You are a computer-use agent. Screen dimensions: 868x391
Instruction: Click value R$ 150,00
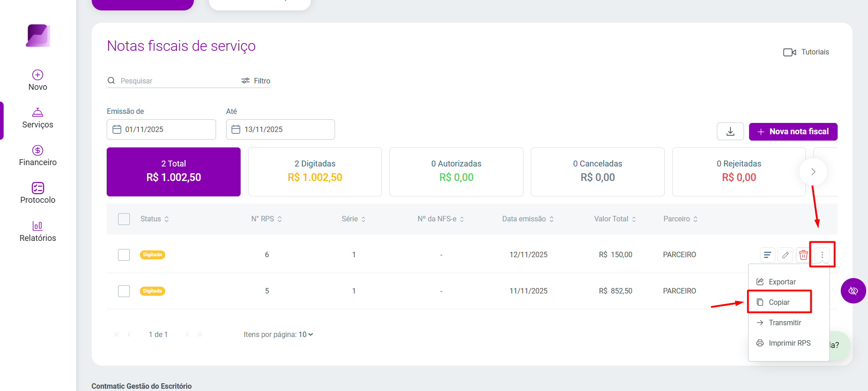616,255
